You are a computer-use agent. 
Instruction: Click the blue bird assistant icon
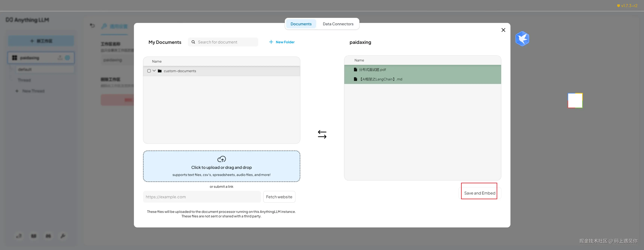(522, 39)
